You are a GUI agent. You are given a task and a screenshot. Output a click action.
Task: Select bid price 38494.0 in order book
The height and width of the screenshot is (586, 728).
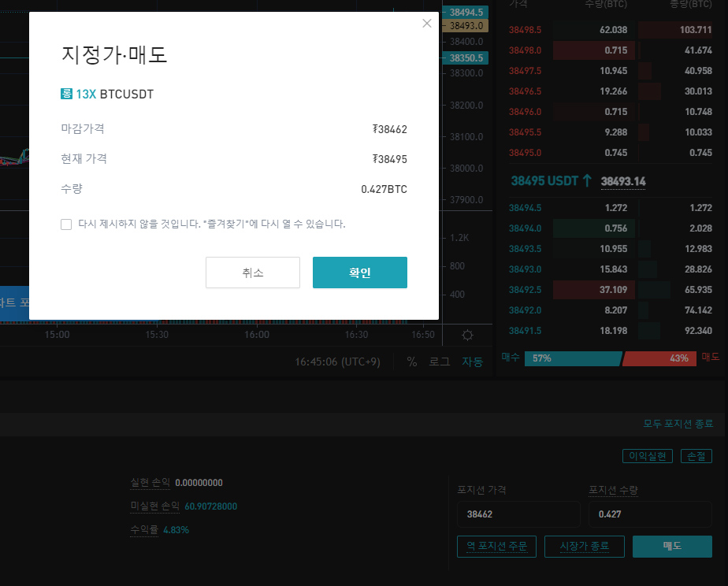(x=525, y=228)
